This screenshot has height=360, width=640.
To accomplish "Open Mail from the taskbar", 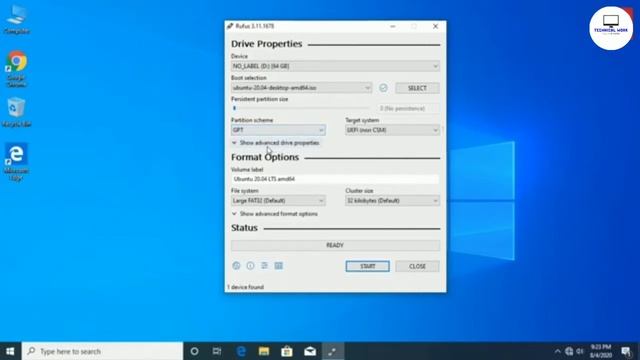I will 310,351.
